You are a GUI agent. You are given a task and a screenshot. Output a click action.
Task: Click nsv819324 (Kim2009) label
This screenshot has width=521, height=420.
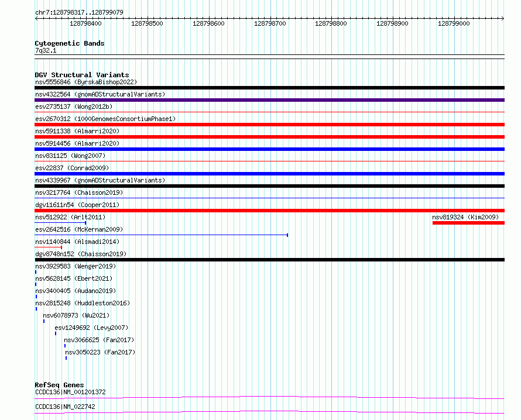pyautogui.click(x=465, y=217)
